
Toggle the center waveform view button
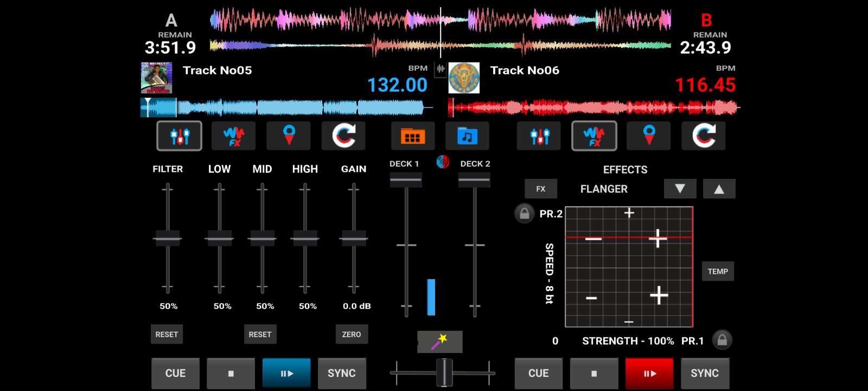(441, 69)
